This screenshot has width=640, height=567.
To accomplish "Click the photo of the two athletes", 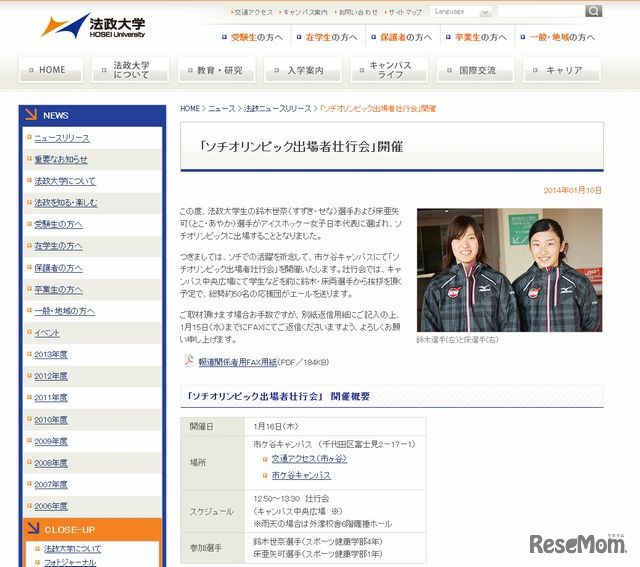I will (509, 270).
